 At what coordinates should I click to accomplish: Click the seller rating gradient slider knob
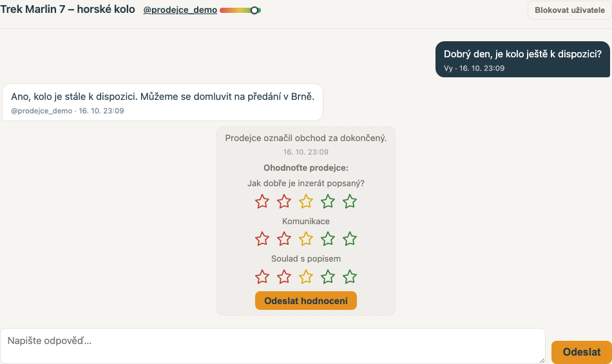pos(254,10)
